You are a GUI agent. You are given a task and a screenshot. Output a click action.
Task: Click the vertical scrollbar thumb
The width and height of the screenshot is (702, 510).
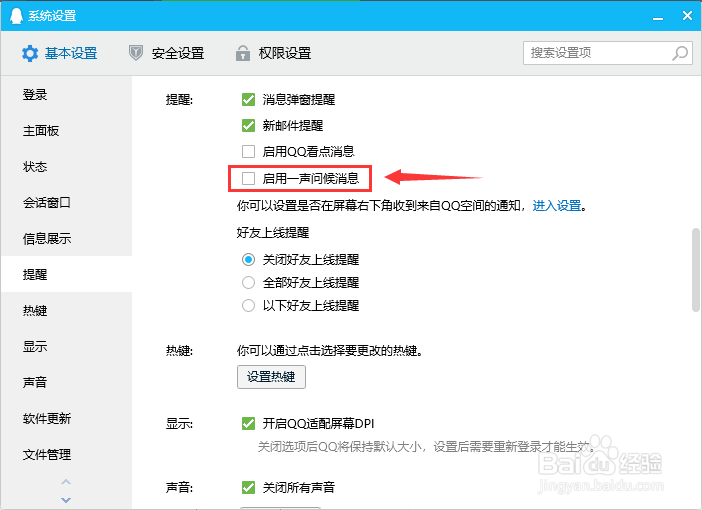(x=696, y=270)
